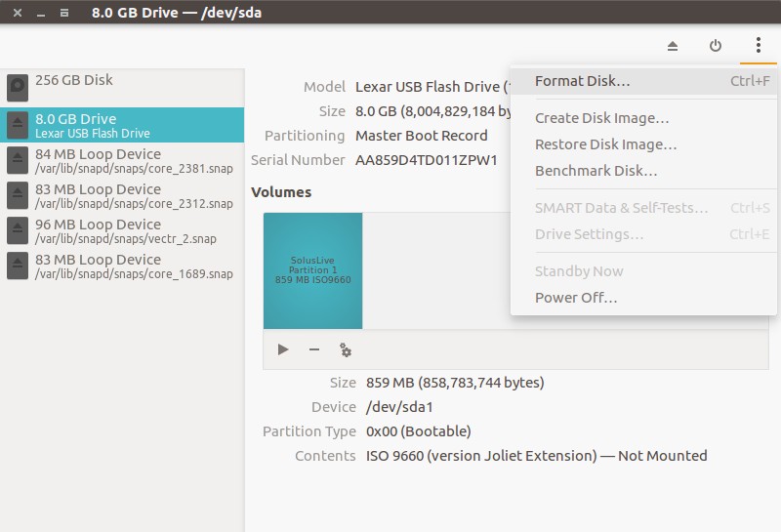Choose Benchmark Disk… menu entry
The height and width of the screenshot is (532, 781).
(596, 171)
